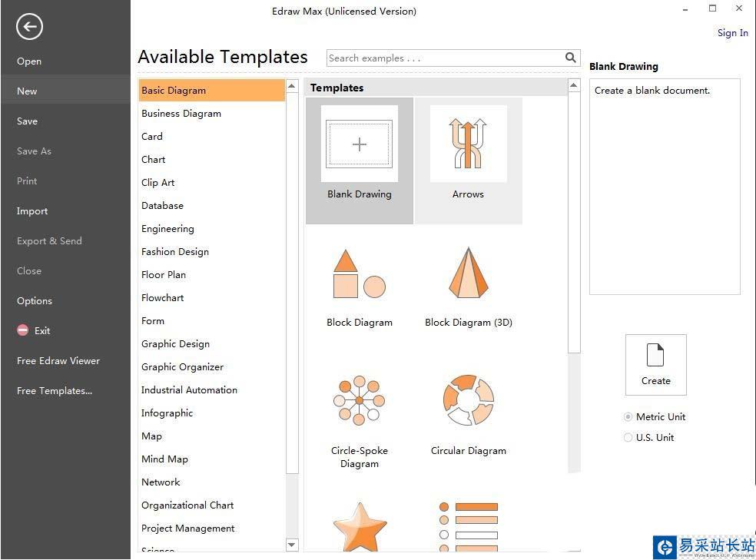
Task: Minimize the Edraw Max window
Action: click(685, 9)
